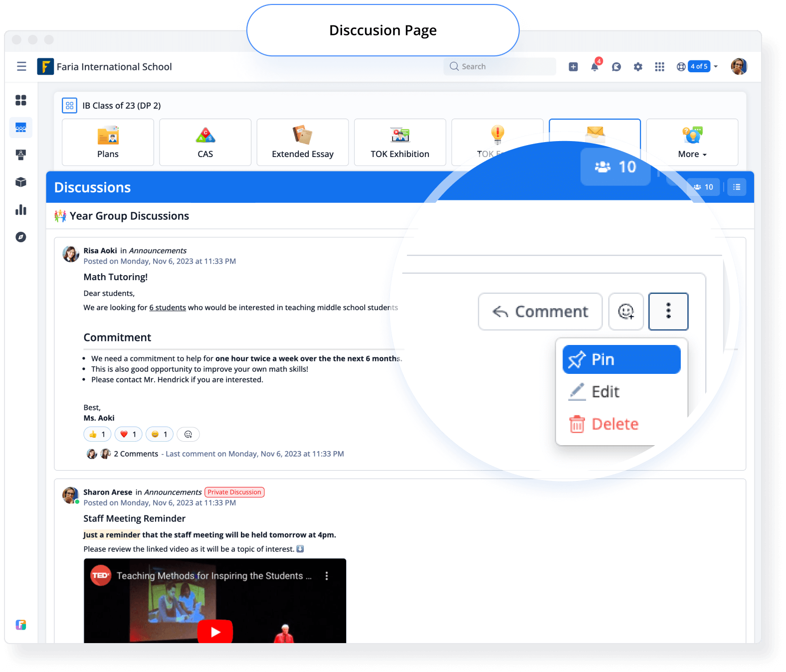The width and height of the screenshot is (786, 672).
Task: Click the notifications bell icon
Action: click(x=595, y=66)
